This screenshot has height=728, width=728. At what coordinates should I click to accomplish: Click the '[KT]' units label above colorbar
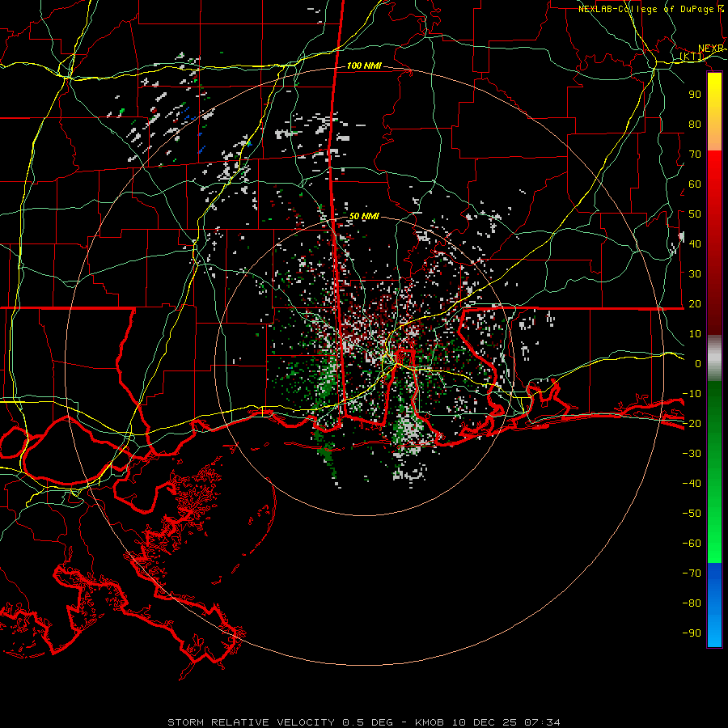(692, 57)
